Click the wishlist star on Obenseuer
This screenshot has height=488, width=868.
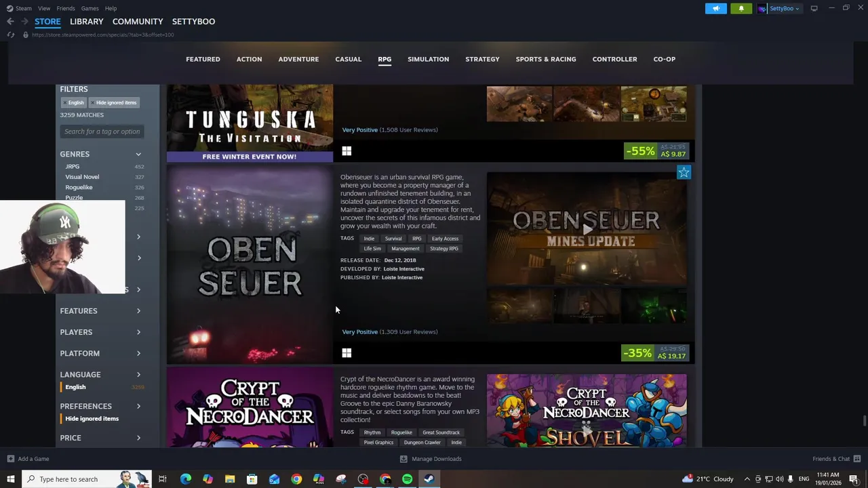tap(684, 172)
